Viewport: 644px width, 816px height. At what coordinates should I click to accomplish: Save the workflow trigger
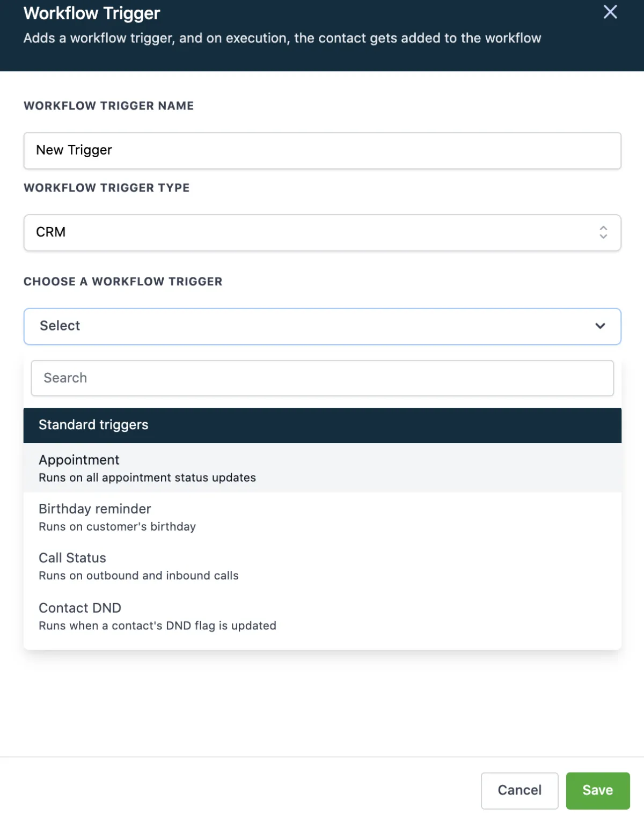tap(597, 790)
